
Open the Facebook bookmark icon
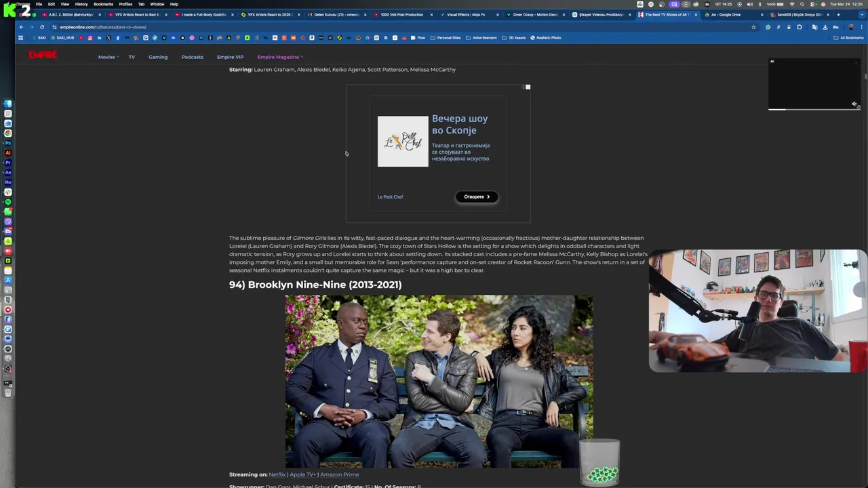[x=118, y=37]
